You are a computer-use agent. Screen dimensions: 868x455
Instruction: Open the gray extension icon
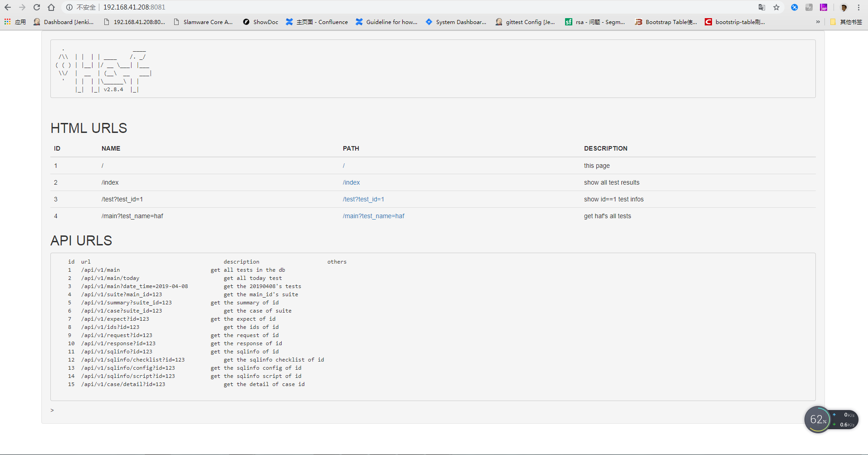(x=809, y=7)
